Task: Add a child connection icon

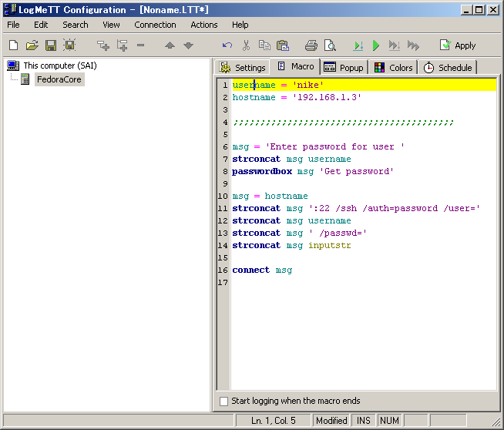Action: tap(122, 45)
